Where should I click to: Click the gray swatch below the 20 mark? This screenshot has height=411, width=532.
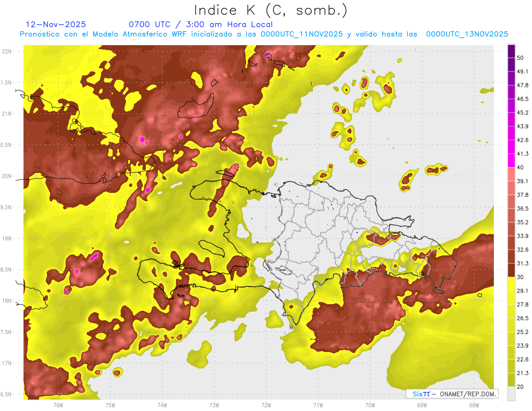pos(511,394)
